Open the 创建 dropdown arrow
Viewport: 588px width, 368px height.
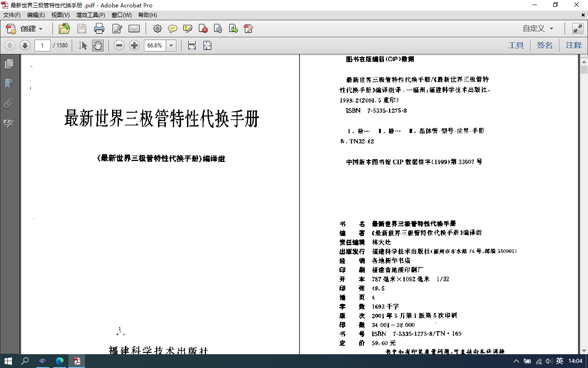pos(40,29)
